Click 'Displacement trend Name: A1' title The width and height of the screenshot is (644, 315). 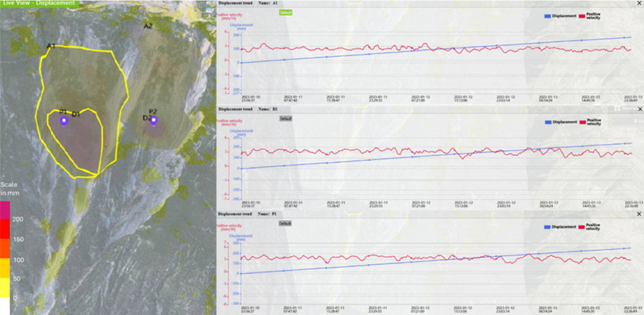coord(249,3)
